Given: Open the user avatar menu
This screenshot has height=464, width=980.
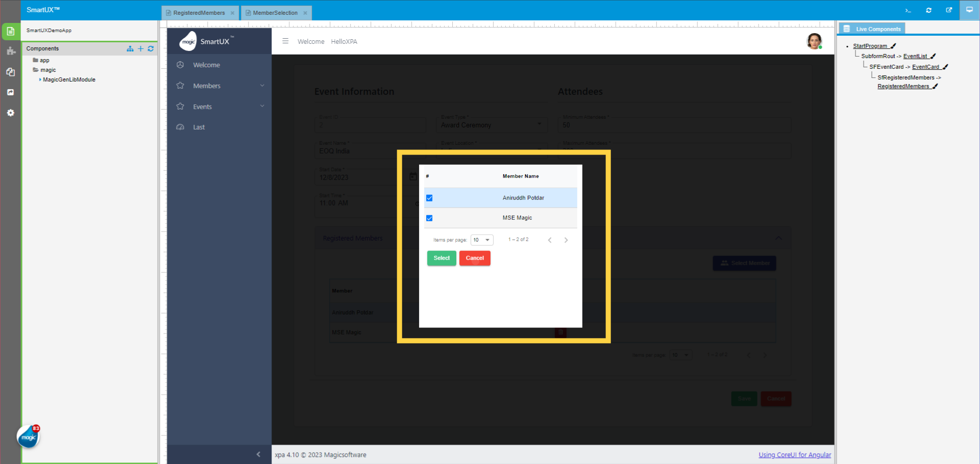Looking at the screenshot, I should [814, 41].
